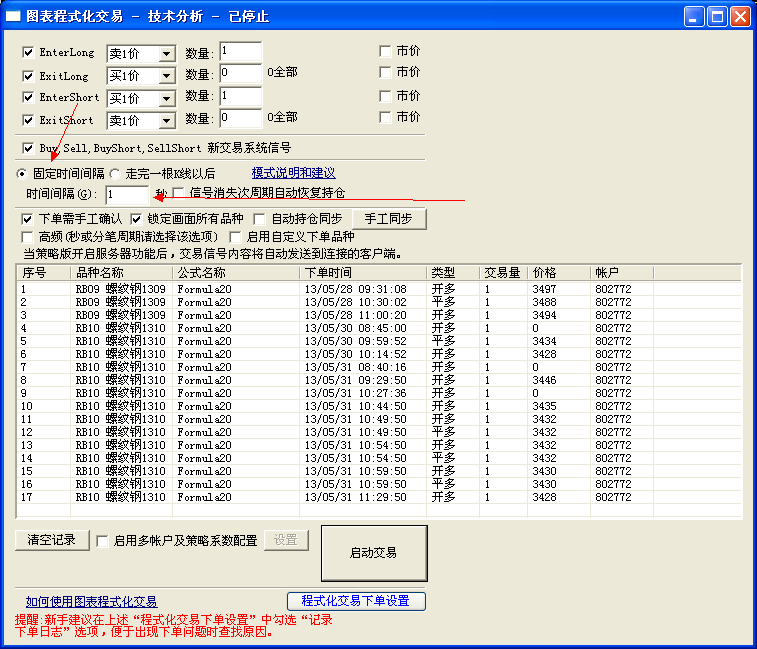Toggle 下单需手工确认 checkbox
Viewport: 757px width, 649px height.
point(28,218)
